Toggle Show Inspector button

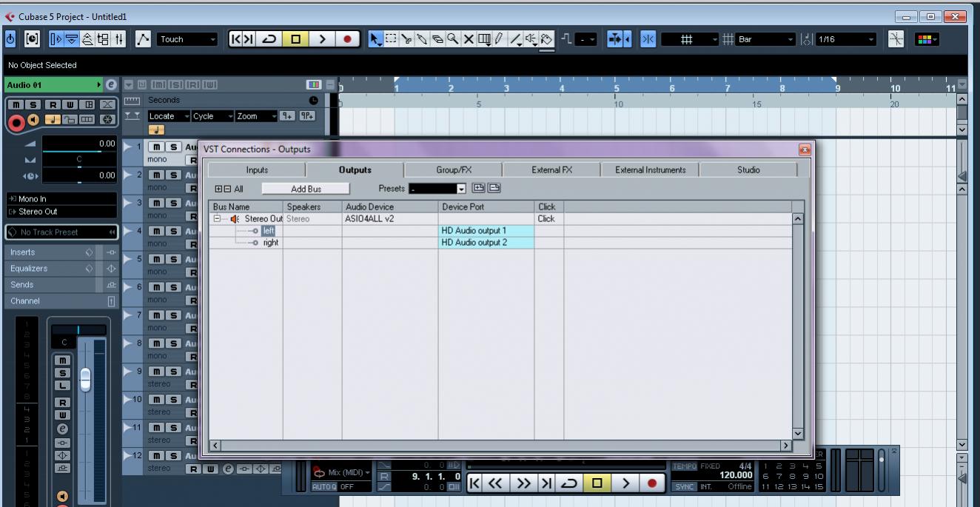[x=56, y=39]
